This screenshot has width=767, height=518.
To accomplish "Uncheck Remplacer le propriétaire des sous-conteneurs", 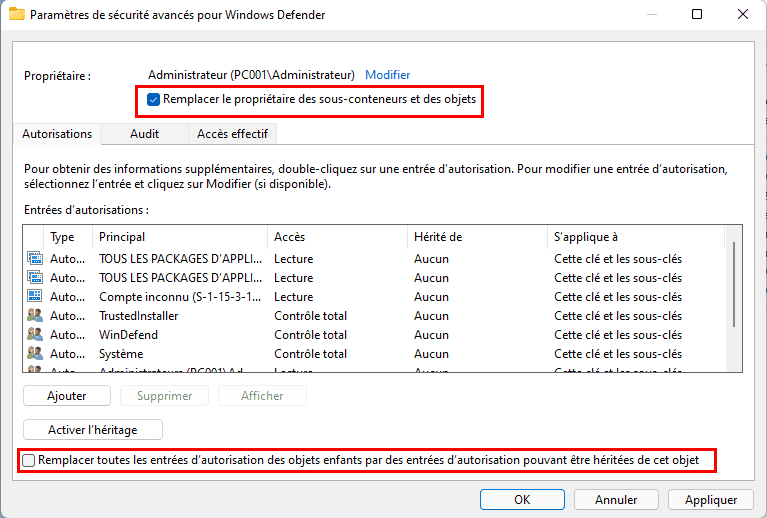I will click(x=153, y=99).
